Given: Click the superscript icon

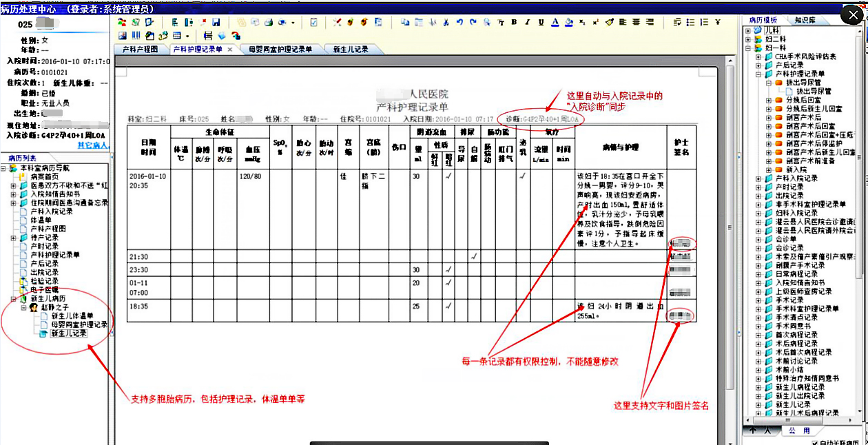Looking at the screenshot, I should click(595, 22).
